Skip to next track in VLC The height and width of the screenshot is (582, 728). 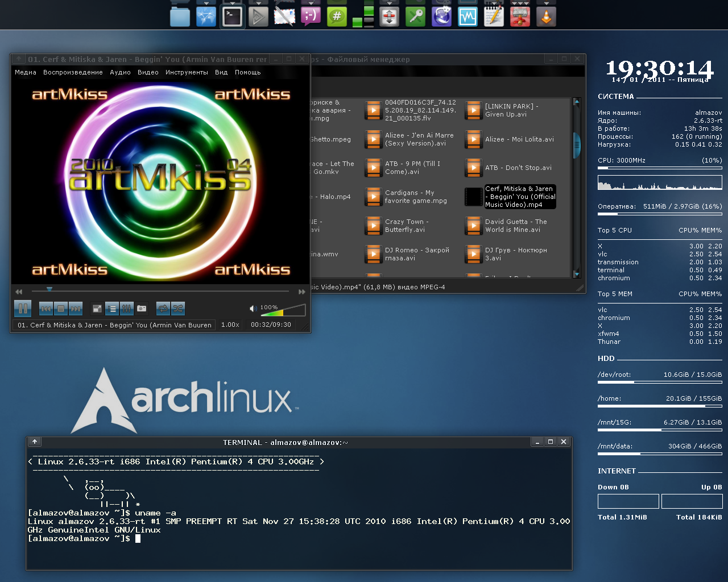point(76,309)
